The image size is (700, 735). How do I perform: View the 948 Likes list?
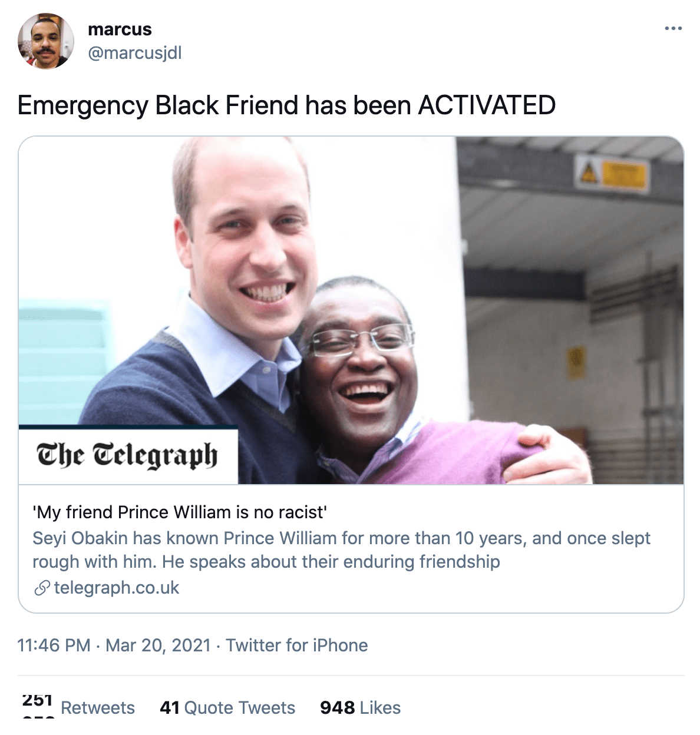(x=361, y=707)
